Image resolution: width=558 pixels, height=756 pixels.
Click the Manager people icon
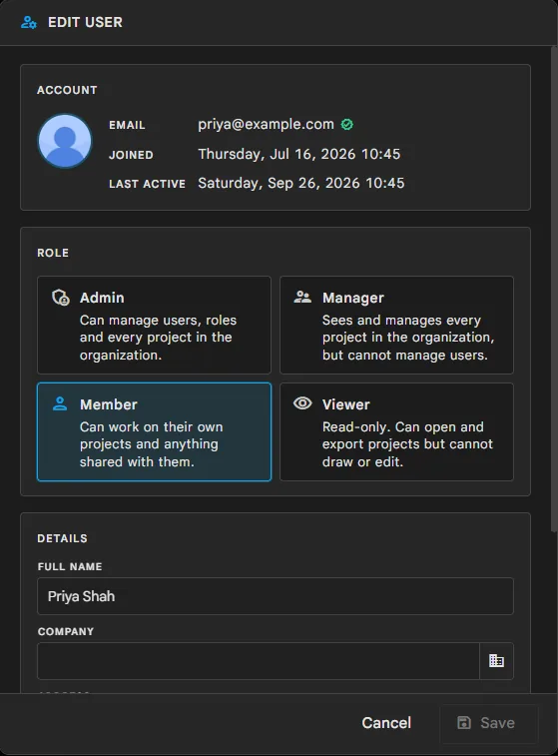click(302, 297)
